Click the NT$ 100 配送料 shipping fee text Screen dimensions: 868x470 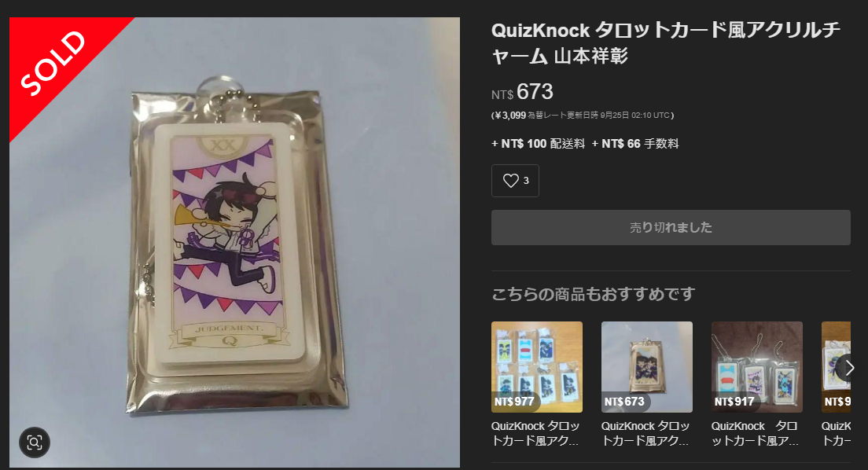tap(538, 144)
